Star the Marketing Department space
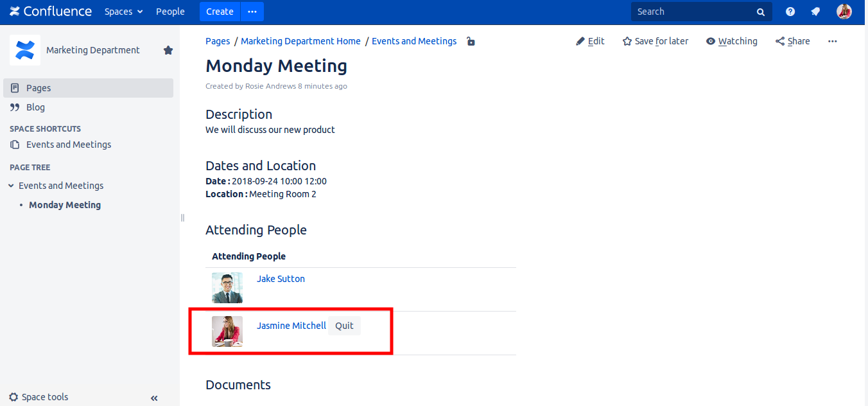Image resolution: width=868 pixels, height=406 pixels. click(x=168, y=50)
